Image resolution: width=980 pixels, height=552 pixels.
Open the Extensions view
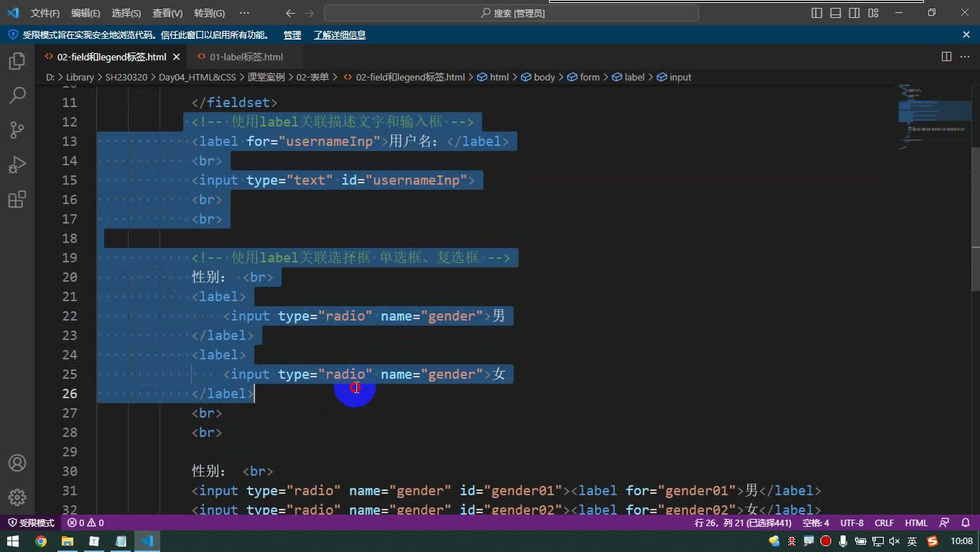pos(17,199)
